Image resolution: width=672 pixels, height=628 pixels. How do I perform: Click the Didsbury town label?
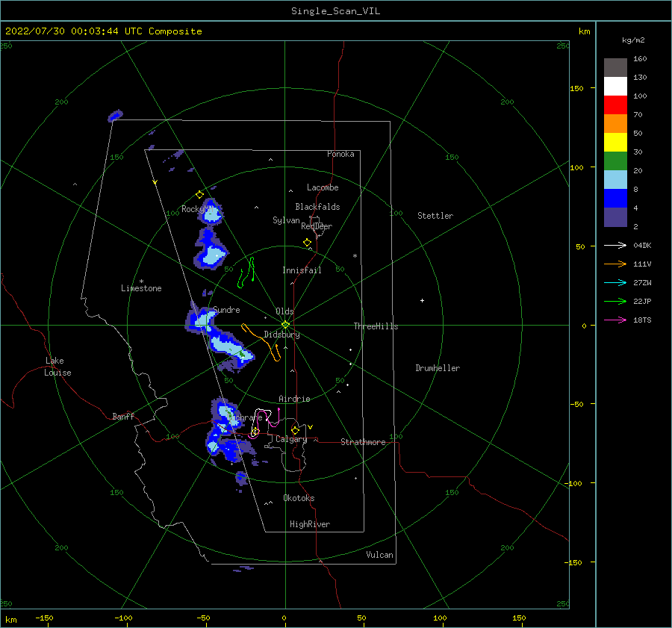tap(281, 335)
